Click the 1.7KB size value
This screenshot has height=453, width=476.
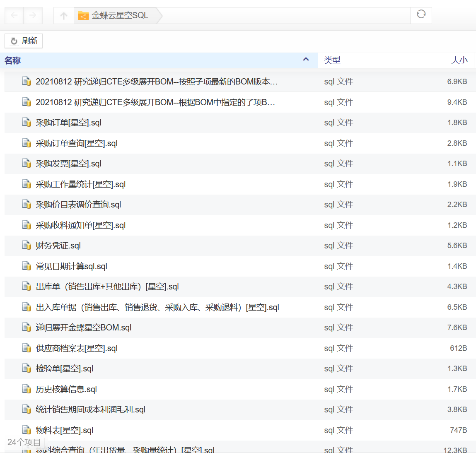point(457,389)
